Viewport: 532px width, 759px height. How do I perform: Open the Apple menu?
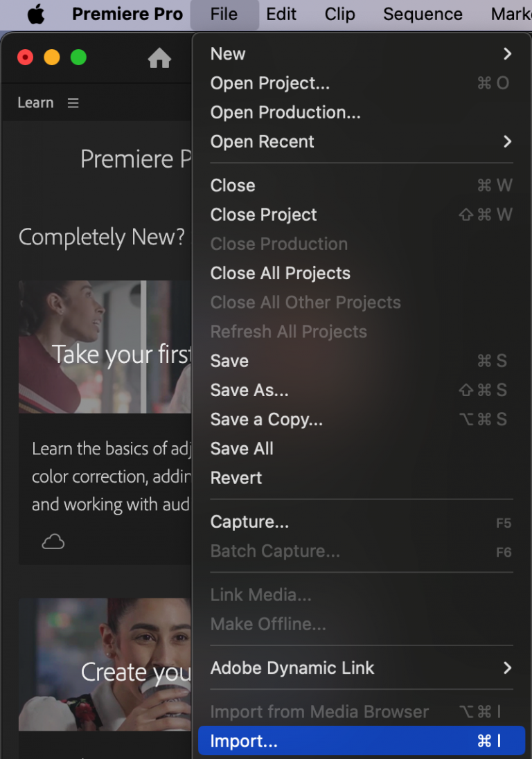(x=36, y=14)
